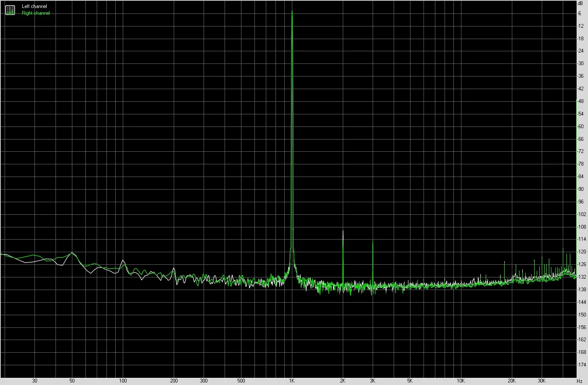The height and width of the screenshot is (385, 588).
Task: Click the 20K frequency axis label
Action: pos(512,381)
